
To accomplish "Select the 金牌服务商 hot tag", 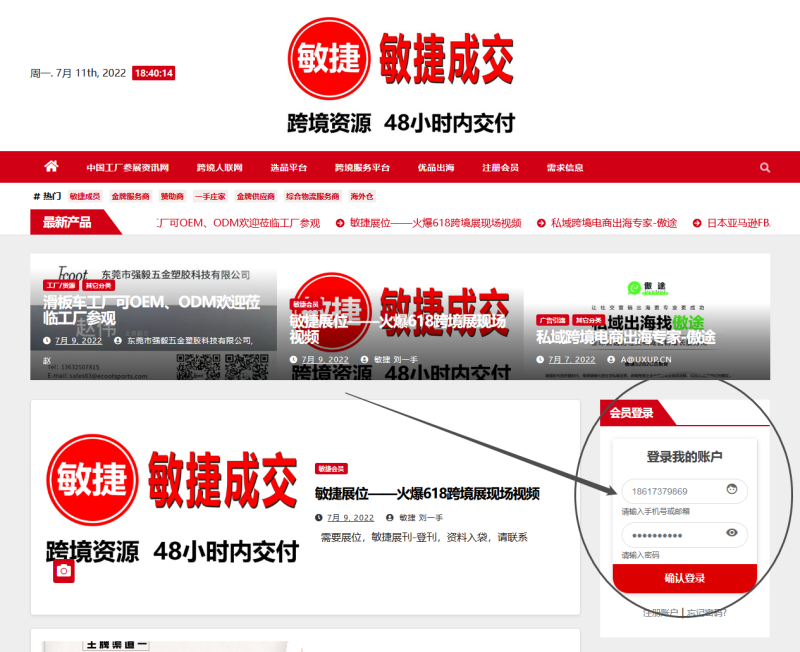I will (x=131, y=196).
